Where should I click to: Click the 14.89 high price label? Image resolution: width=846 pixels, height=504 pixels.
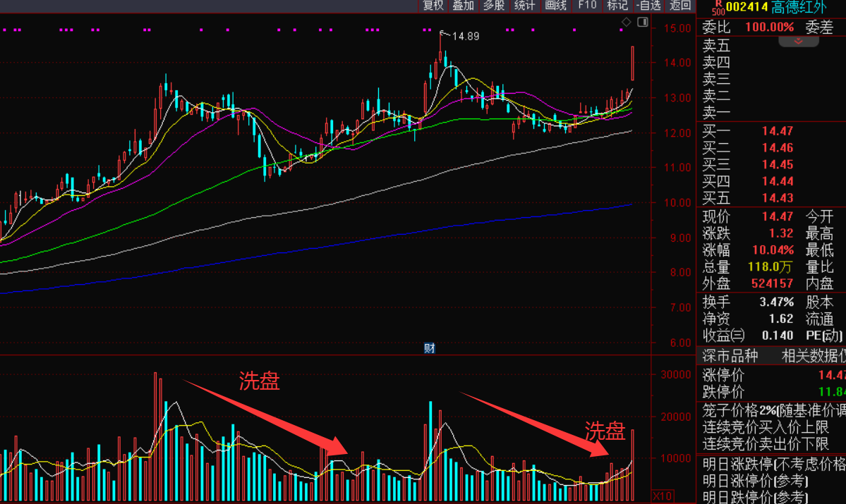pyautogui.click(x=466, y=36)
